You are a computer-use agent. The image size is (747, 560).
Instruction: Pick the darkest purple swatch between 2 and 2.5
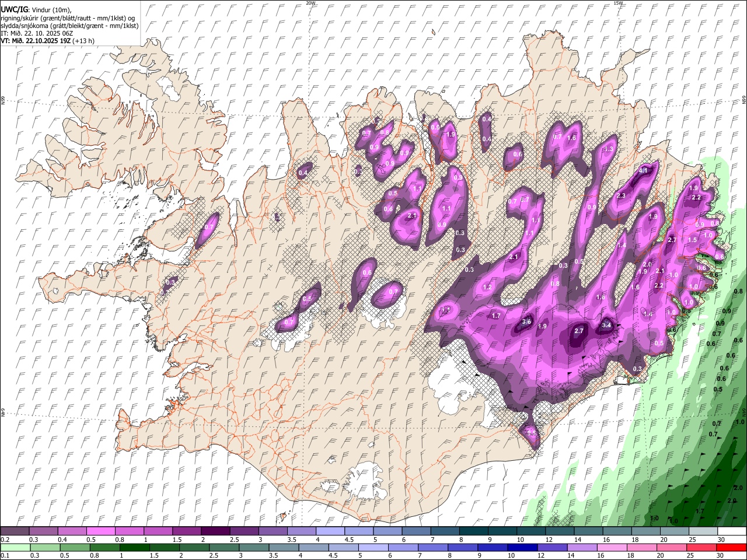click(215, 531)
